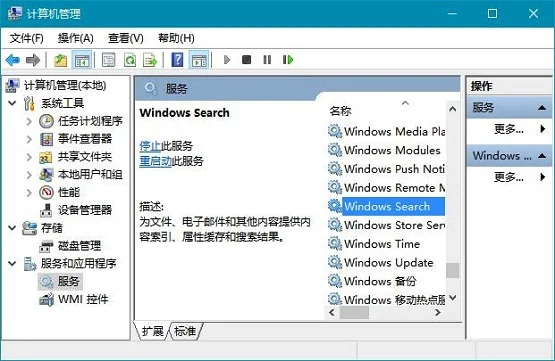Select Windows 移动热点 service row
This screenshot has height=361, width=555.
click(x=387, y=299)
